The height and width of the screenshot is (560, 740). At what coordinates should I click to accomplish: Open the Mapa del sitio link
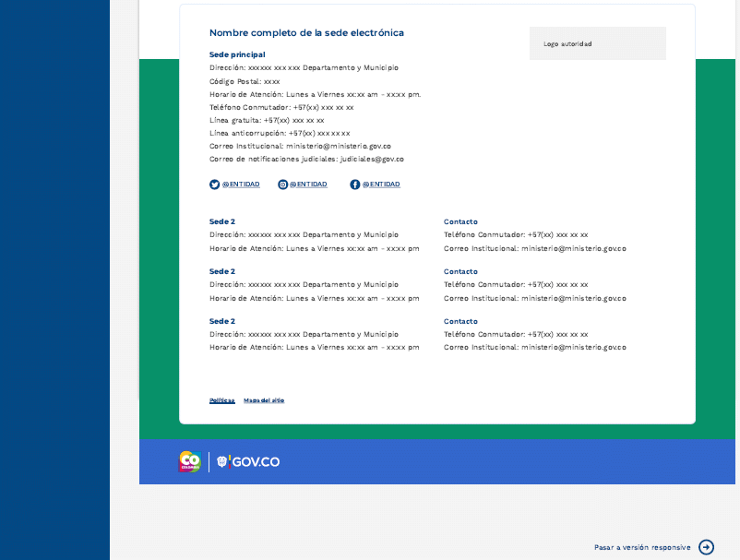[264, 400]
